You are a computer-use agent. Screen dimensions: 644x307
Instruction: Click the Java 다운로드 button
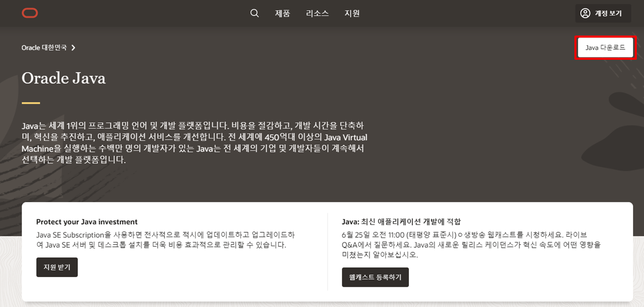click(605, 47)
